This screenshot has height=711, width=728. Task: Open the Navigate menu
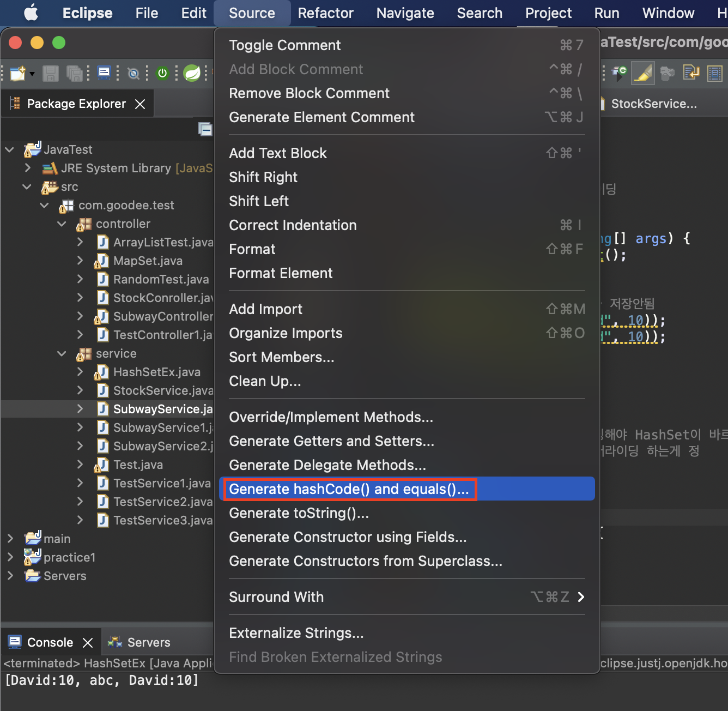pyautogui.click(x=405, y=13)
